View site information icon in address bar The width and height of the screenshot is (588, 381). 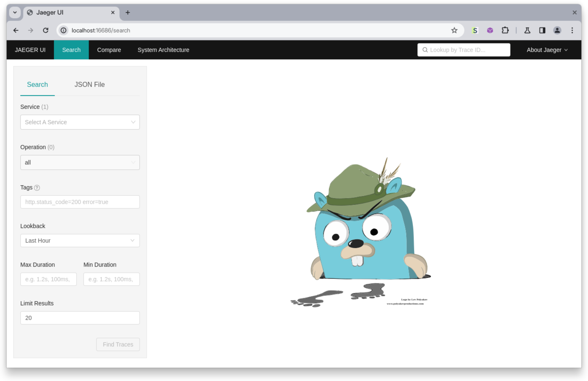pos(63,30)
